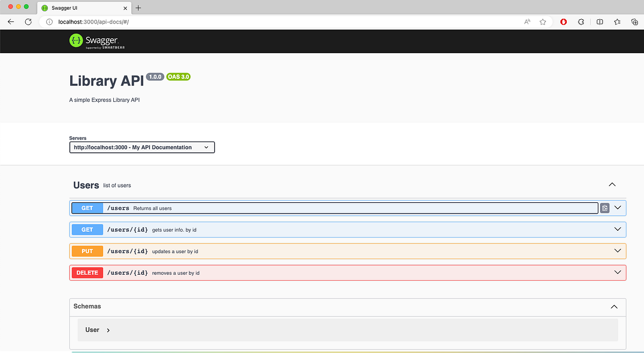
Task: Toggle open the DELETE /users/{id} operation
Action: point(617,272)
